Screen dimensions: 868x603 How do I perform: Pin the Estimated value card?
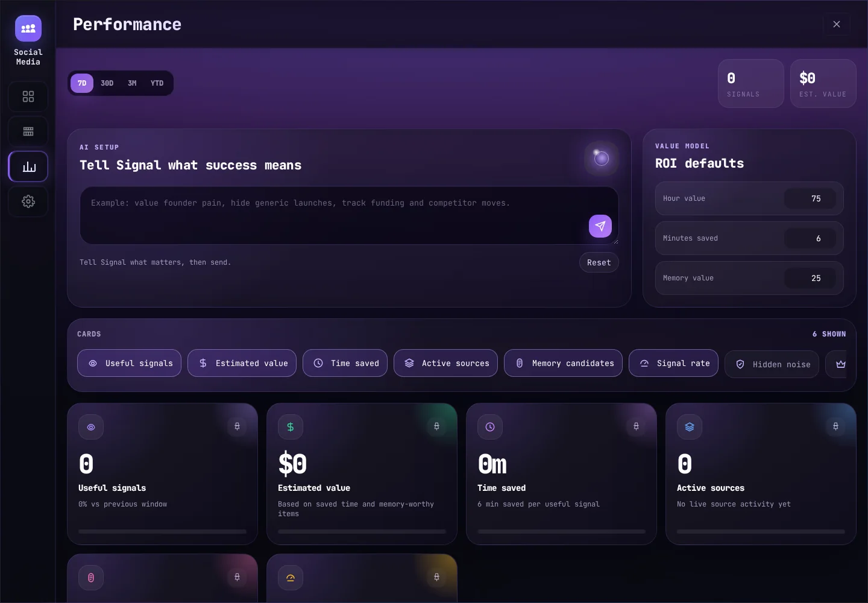pos(436,426)
